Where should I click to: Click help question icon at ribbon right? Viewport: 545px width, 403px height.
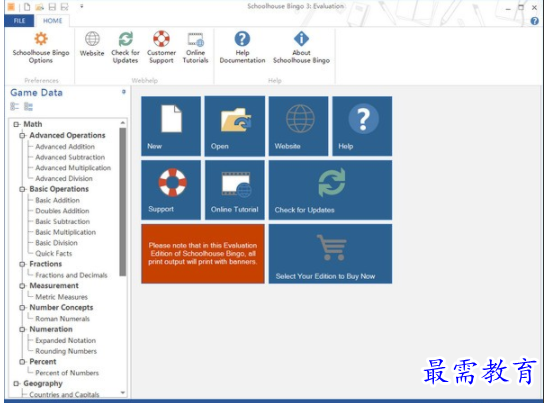(x=535, y=21)
